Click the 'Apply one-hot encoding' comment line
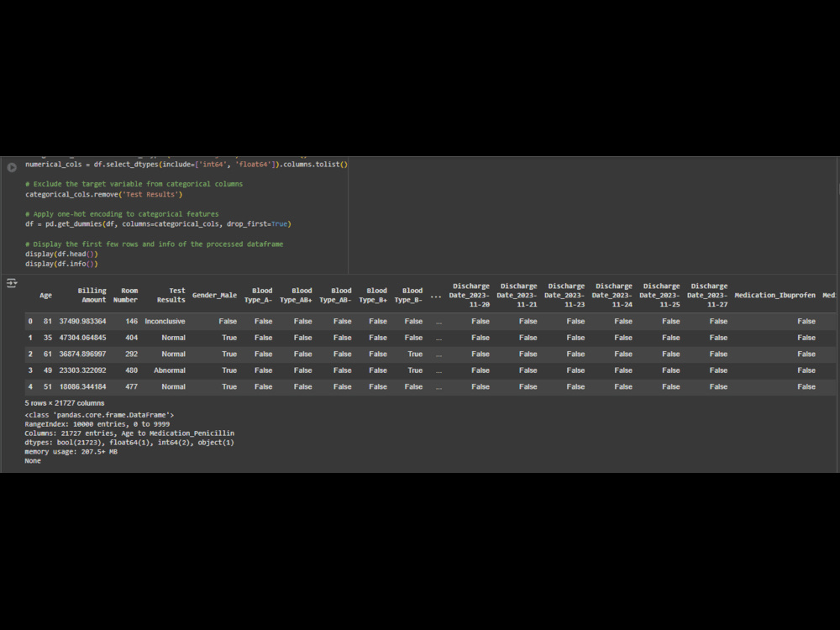 coord(122,213)
